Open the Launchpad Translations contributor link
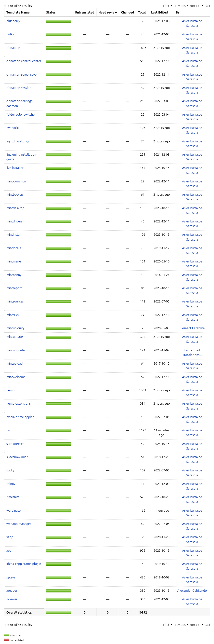Screen dimensions: 214x644 tap(192, 353)
